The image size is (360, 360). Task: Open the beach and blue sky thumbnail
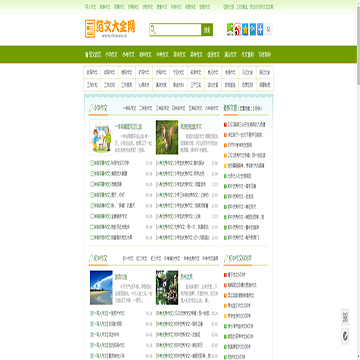(x=101, y=287)
